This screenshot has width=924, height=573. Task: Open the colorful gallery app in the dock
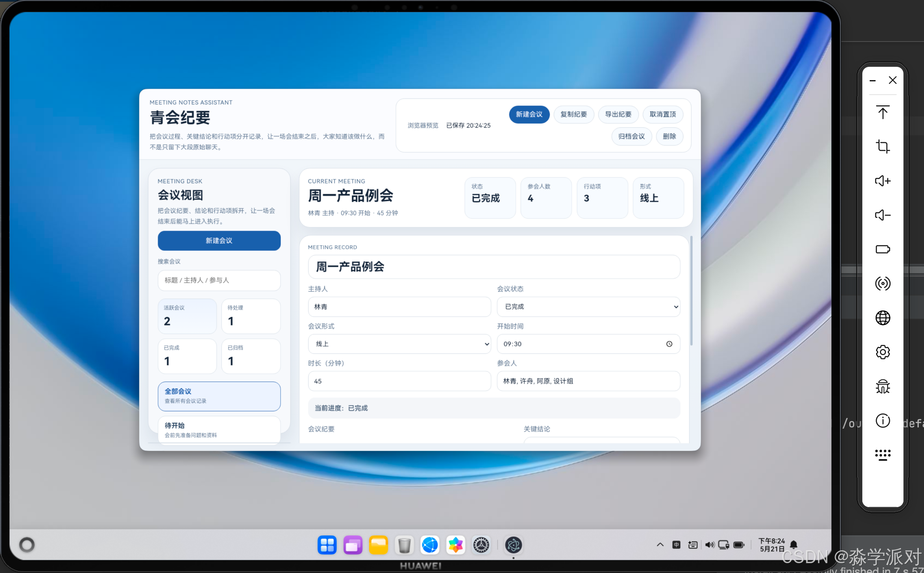click(456, 545)
